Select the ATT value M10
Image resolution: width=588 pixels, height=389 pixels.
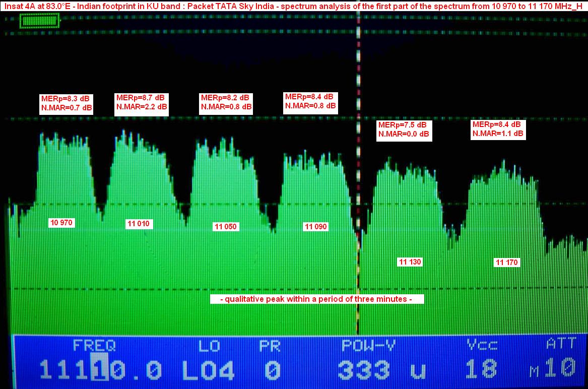click(553, 369)
